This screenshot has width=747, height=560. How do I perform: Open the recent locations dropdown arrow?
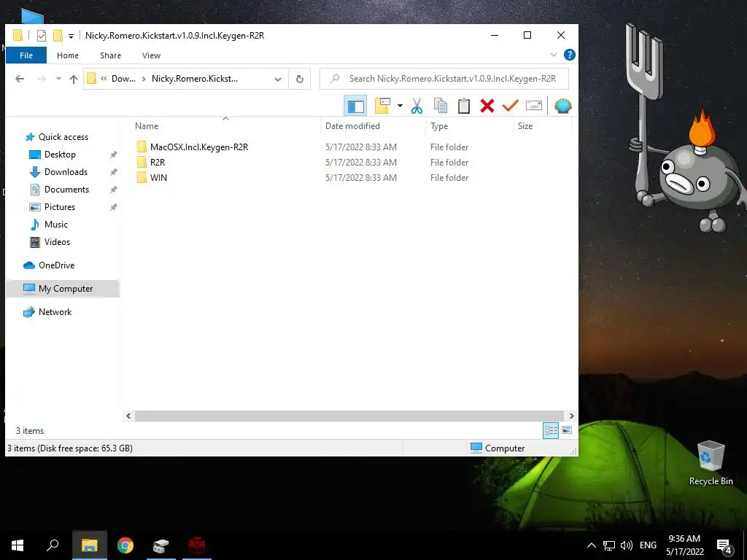[x=58, y=79]
